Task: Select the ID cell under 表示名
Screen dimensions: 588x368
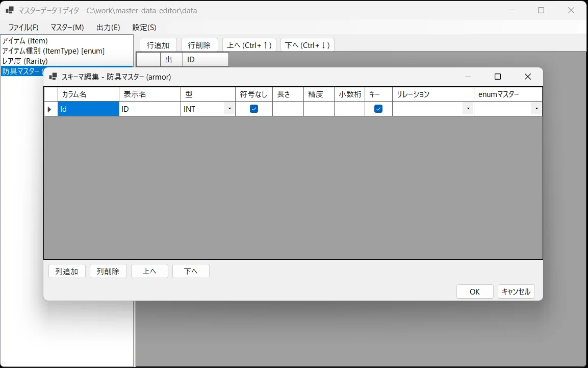Action: click(150, 109)
